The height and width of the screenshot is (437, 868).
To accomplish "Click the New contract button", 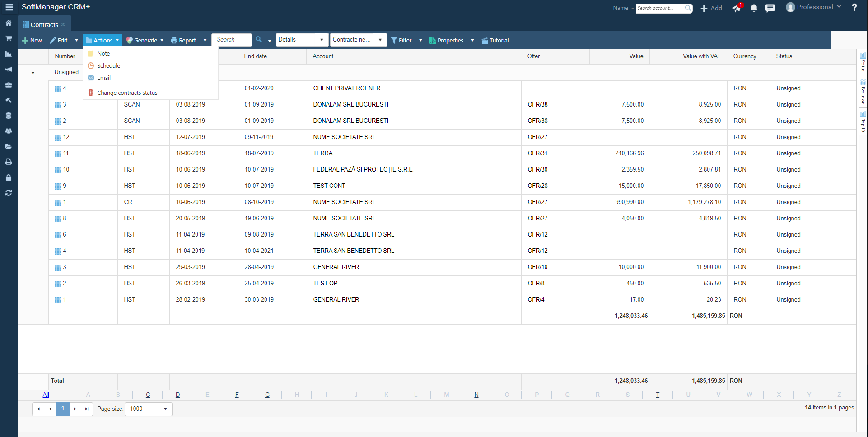I will (32, 41).
